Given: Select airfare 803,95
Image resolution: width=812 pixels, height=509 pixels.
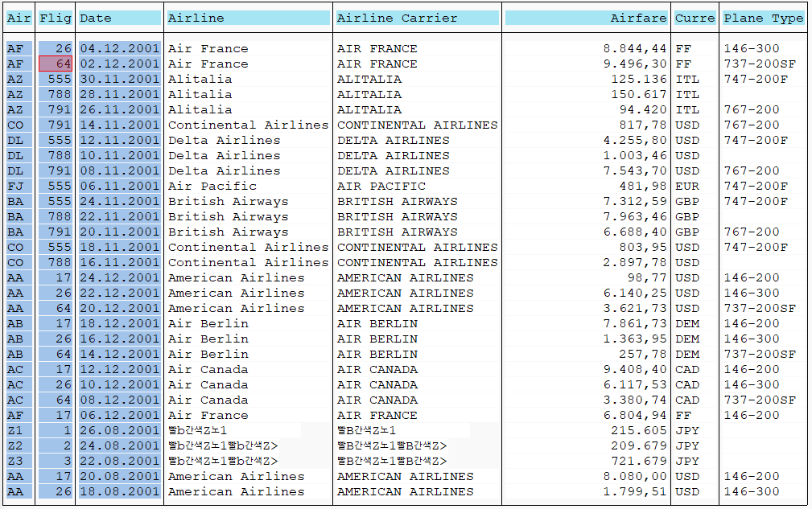Looking at the screenshot, I should (643, 247).
